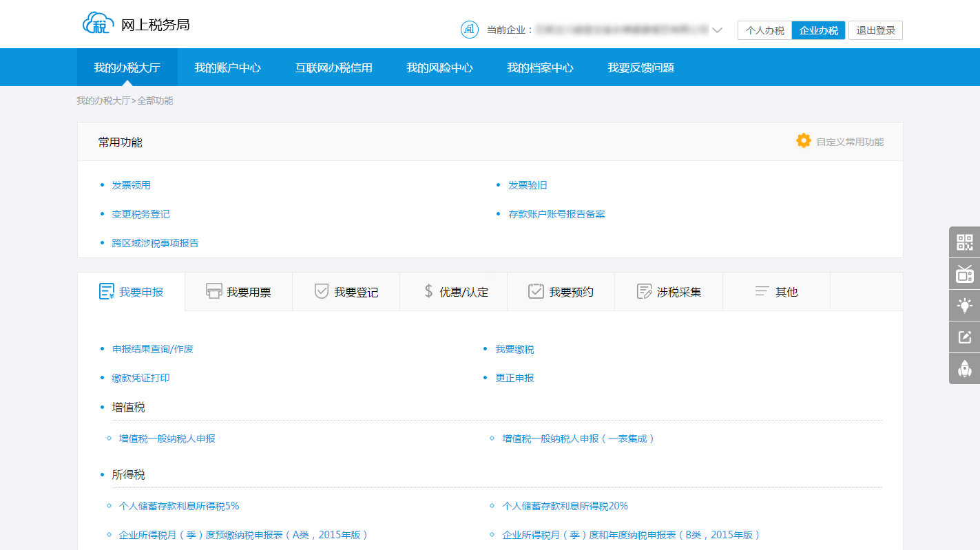Select the 优惠/认定 tab
The image size is (980, 550).
454,292
